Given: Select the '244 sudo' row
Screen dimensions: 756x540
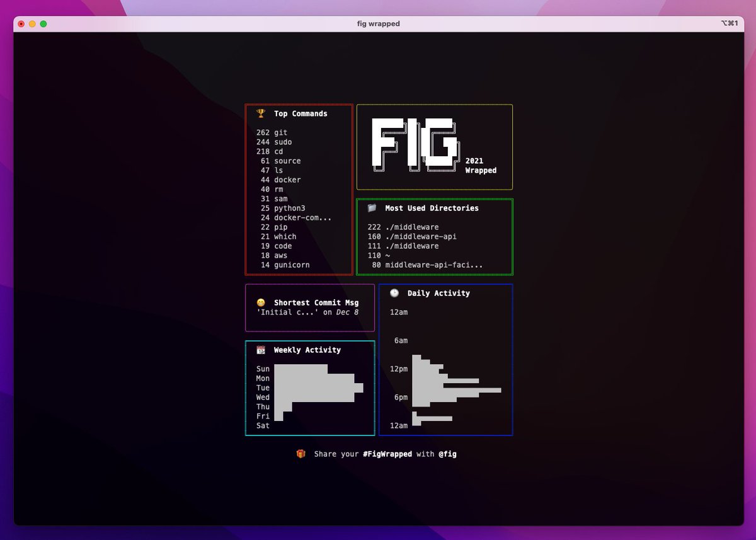Looking at the screenshot, I should click(274, 142).
